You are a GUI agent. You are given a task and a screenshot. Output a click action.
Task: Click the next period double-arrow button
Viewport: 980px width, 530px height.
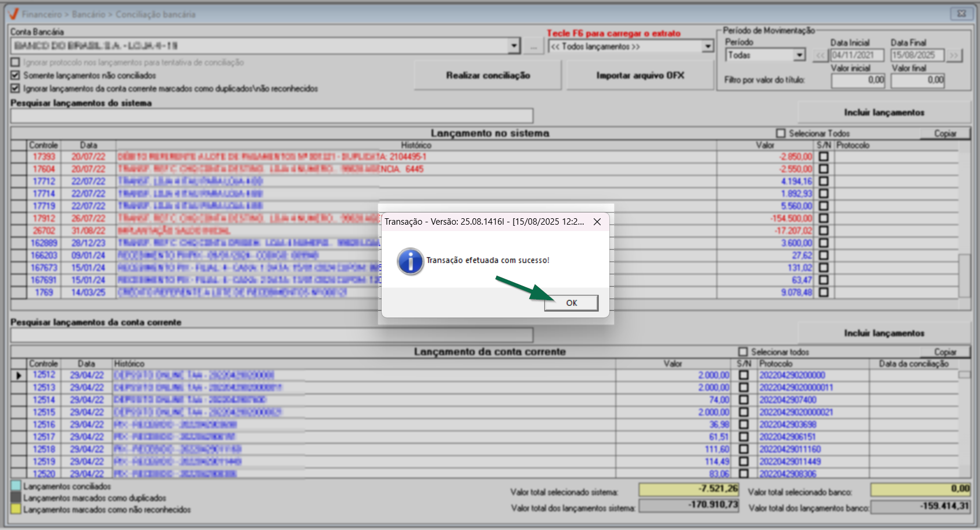coord(954,56)
